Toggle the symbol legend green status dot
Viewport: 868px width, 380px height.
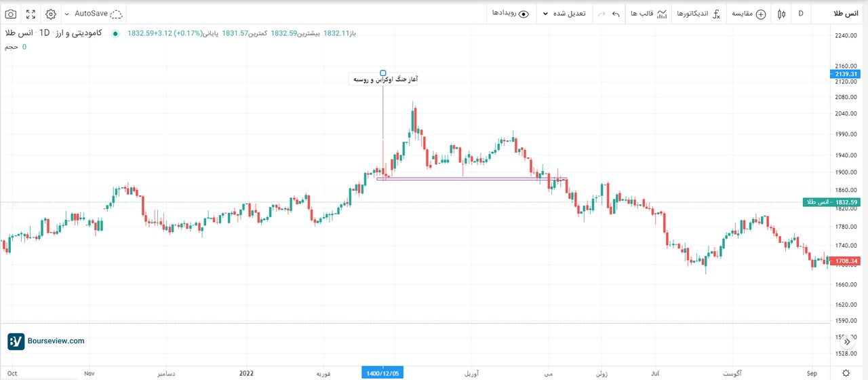tap(115, 33)
